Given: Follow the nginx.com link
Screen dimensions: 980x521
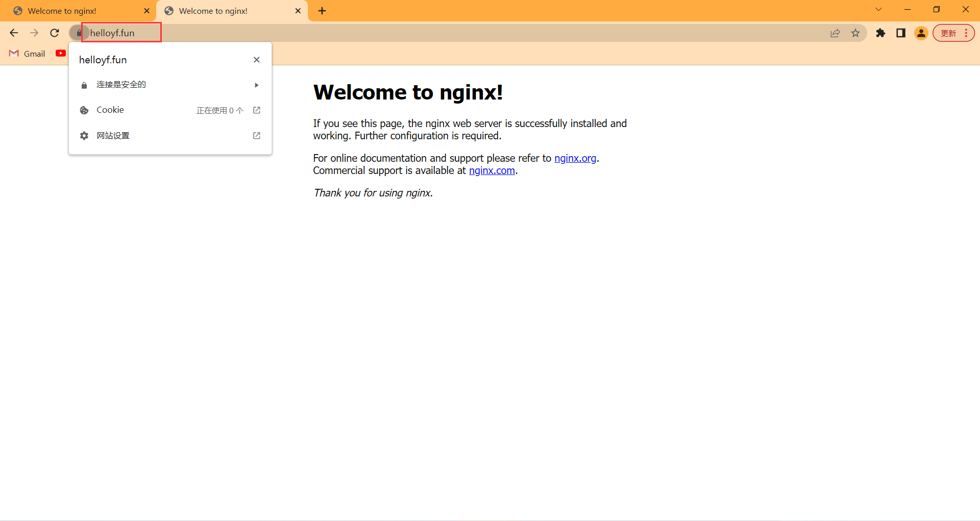Looking at the screenshot, I should coord(492,170).
